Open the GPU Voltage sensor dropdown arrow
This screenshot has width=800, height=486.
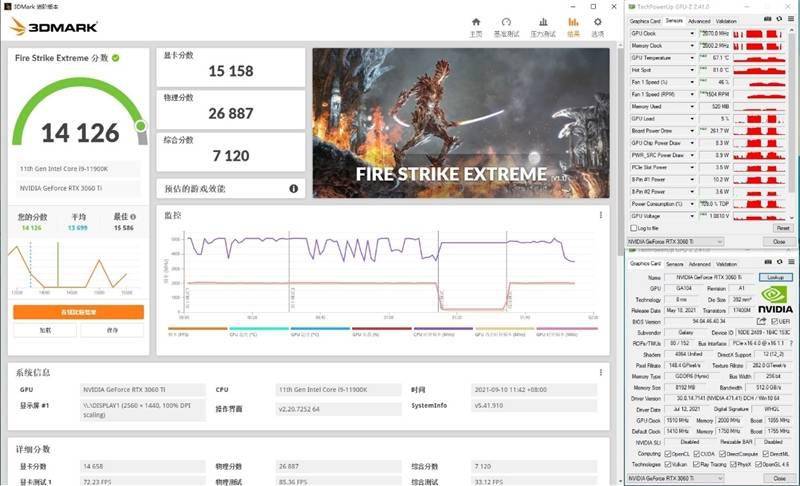[x=692, y=216]
